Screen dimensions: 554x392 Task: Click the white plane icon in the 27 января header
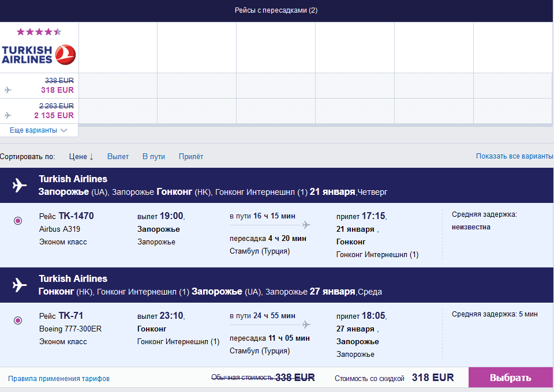coord(20,285)
